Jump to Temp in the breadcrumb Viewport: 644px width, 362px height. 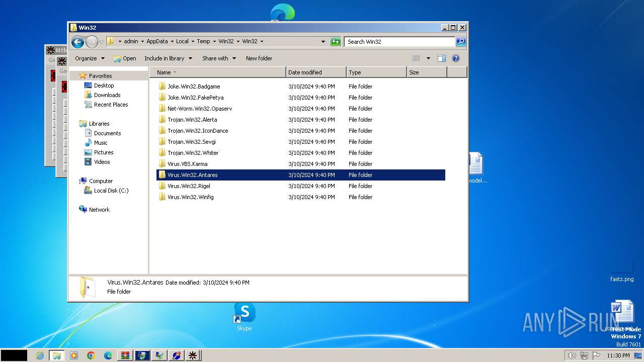click(x=203, y=42)
